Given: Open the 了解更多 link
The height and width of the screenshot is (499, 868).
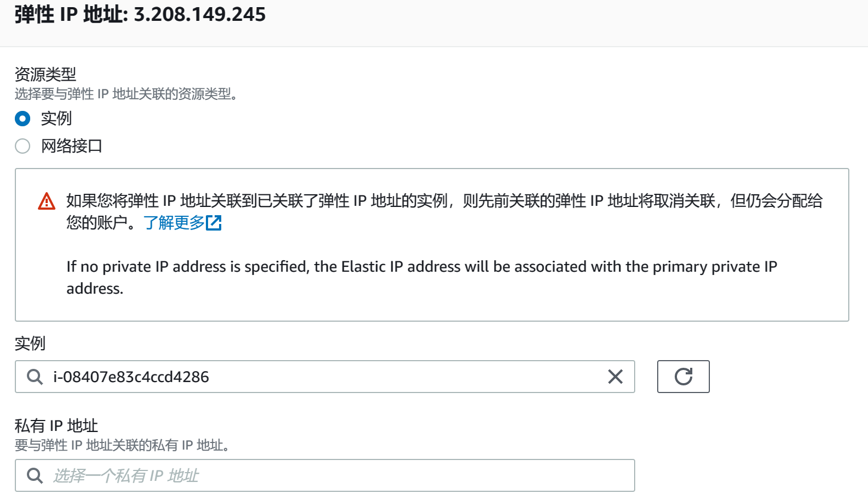Looking at the screenshot, I should tap(175, 222).
